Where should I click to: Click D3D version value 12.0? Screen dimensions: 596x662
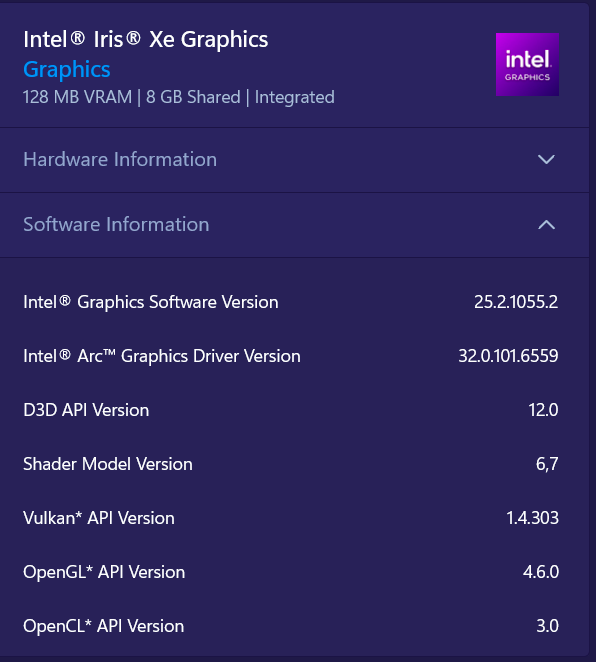point(543,410)
